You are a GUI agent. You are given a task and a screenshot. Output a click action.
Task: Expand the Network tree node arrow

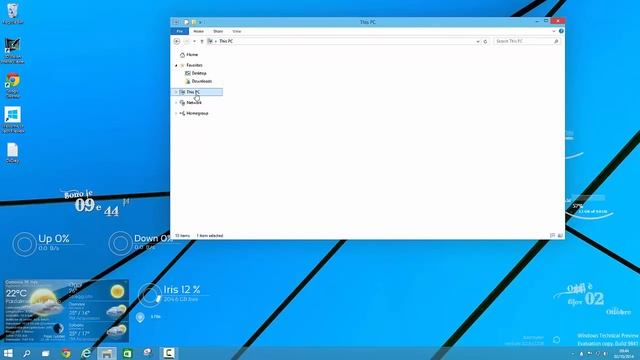176,103
